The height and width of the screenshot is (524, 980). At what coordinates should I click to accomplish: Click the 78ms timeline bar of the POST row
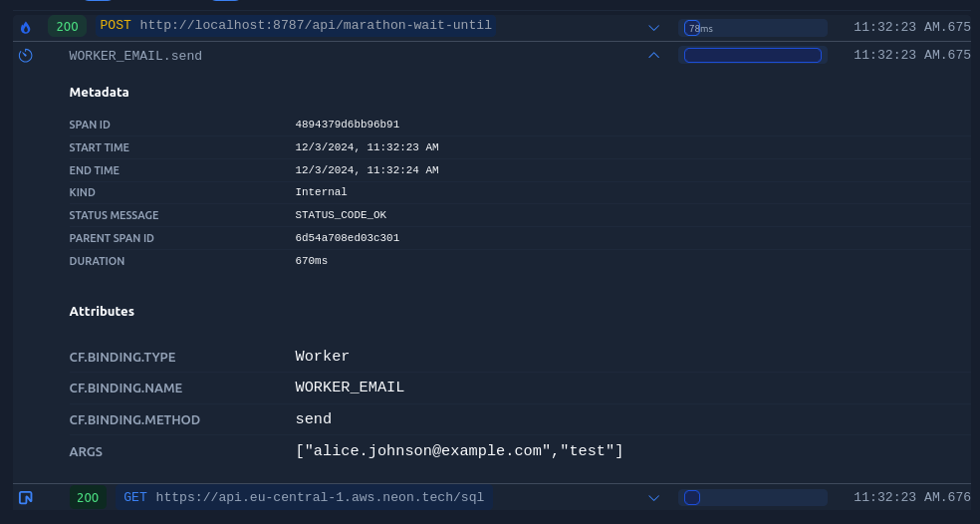[x=692, y=28]
